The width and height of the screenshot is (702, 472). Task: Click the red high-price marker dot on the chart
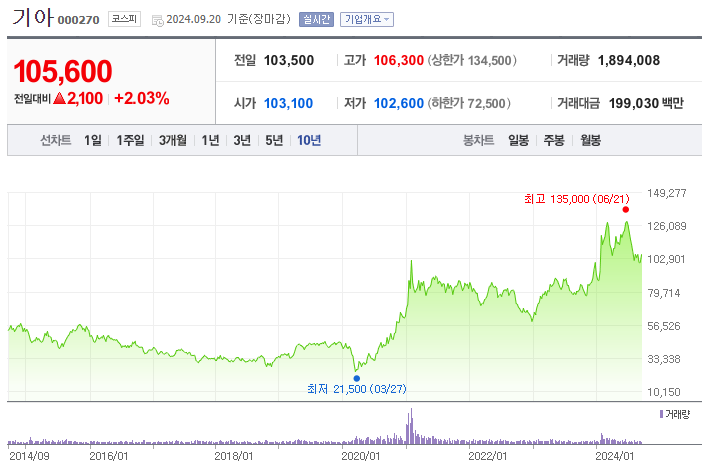625,210
